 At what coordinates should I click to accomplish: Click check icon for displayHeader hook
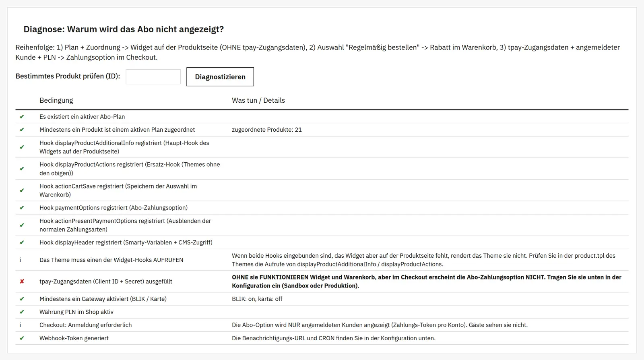(22, 242)
